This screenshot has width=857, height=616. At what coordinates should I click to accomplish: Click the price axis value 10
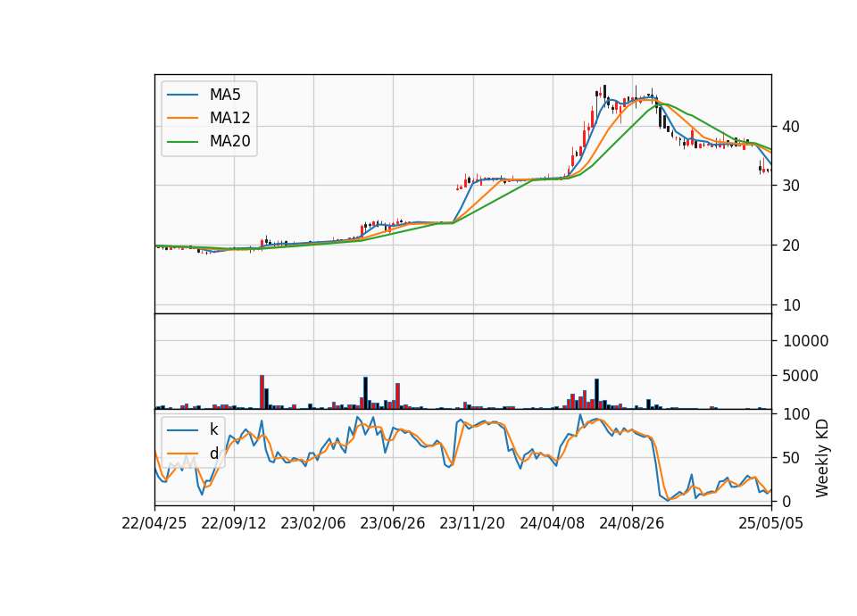click(791, 305)
